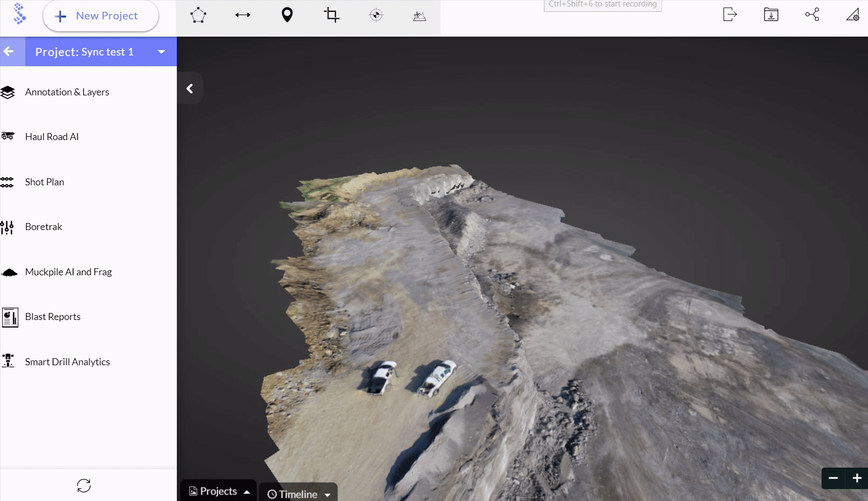
Task: Select the terrain profile tool
Action: pyautogui.click(x=419, y=16)
